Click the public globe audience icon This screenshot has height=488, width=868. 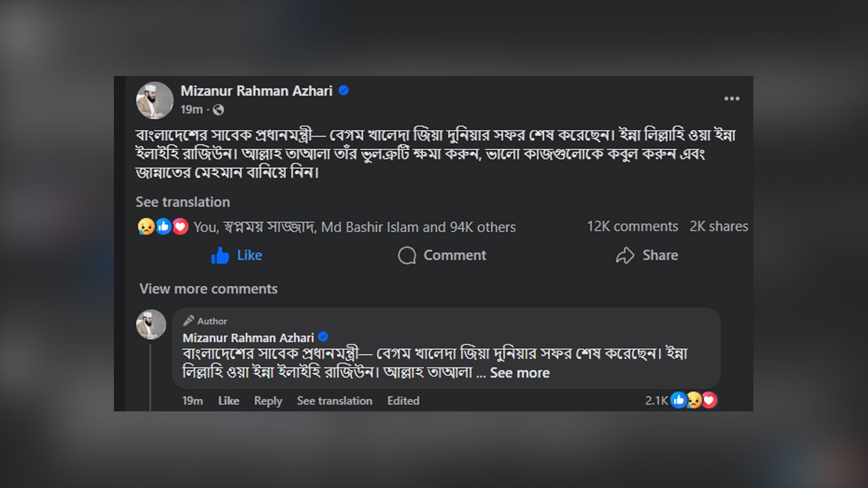(218, 110)
